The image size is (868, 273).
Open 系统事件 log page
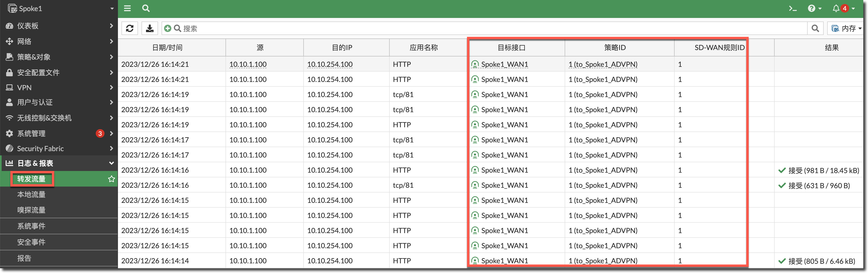pos(31,226)
